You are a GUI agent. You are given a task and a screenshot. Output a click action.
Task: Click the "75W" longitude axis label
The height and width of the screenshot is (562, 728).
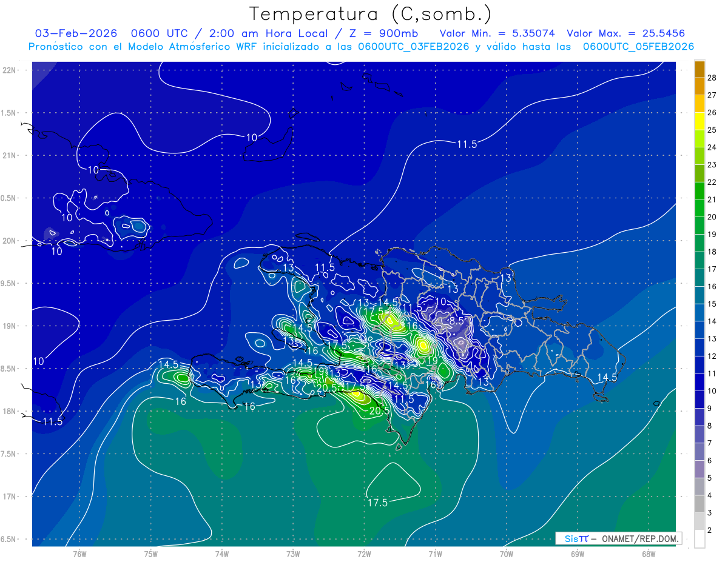tap(151, 554)
